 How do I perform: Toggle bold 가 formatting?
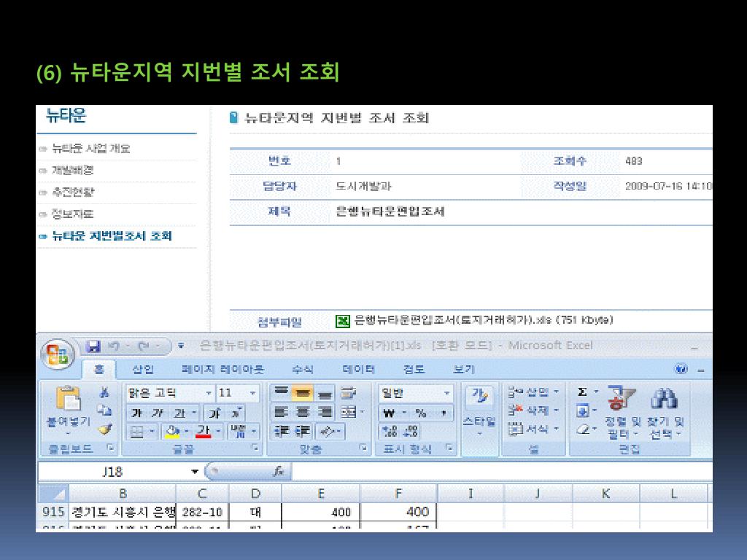pyautogui.click(x=136, y=413)
